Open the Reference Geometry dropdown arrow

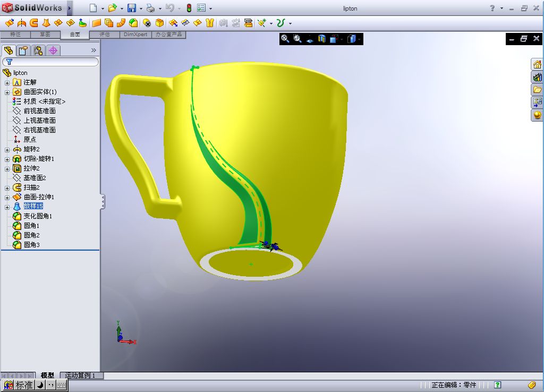pos(271,23)
